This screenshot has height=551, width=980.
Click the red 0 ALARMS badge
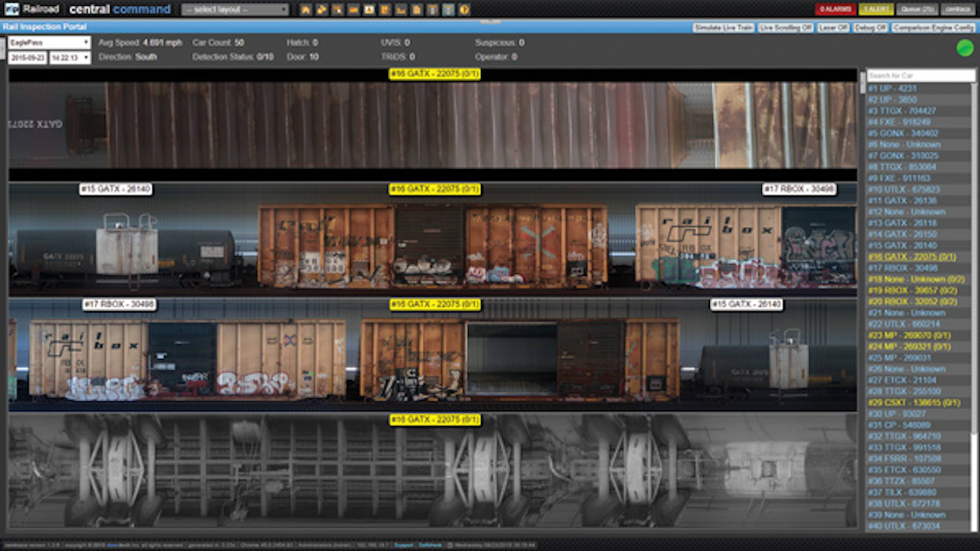[x=836, y=9]
